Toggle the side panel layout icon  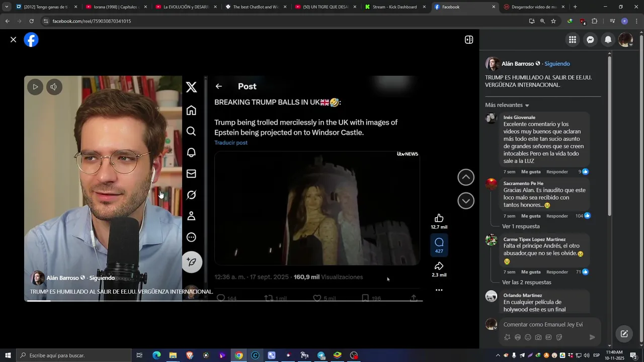coord(469,40)
